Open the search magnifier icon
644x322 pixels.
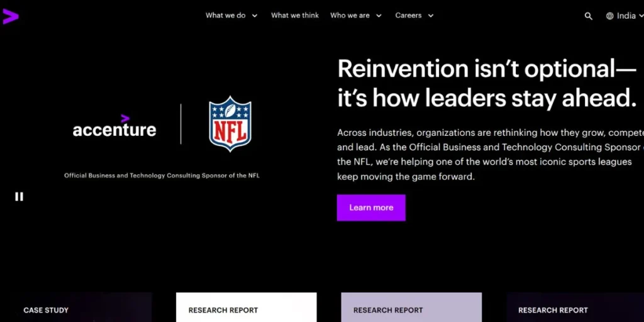(x=589, y=16)
